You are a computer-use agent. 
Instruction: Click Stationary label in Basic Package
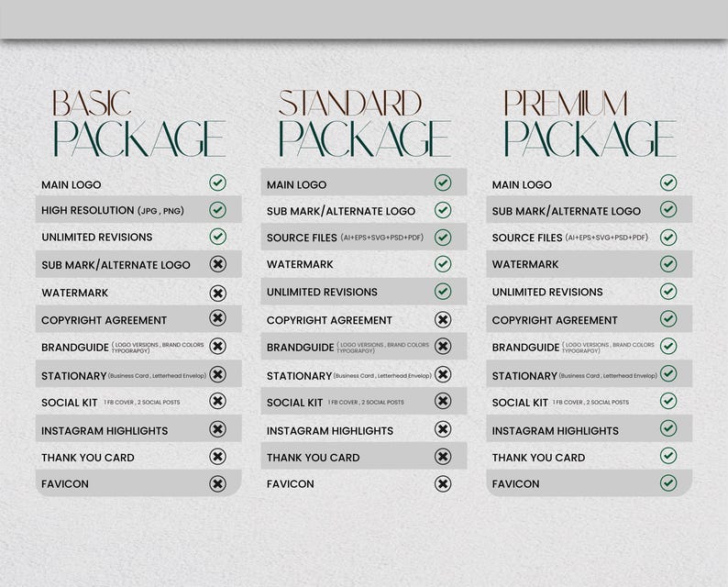pyautogui.click(x=74, y=376)
